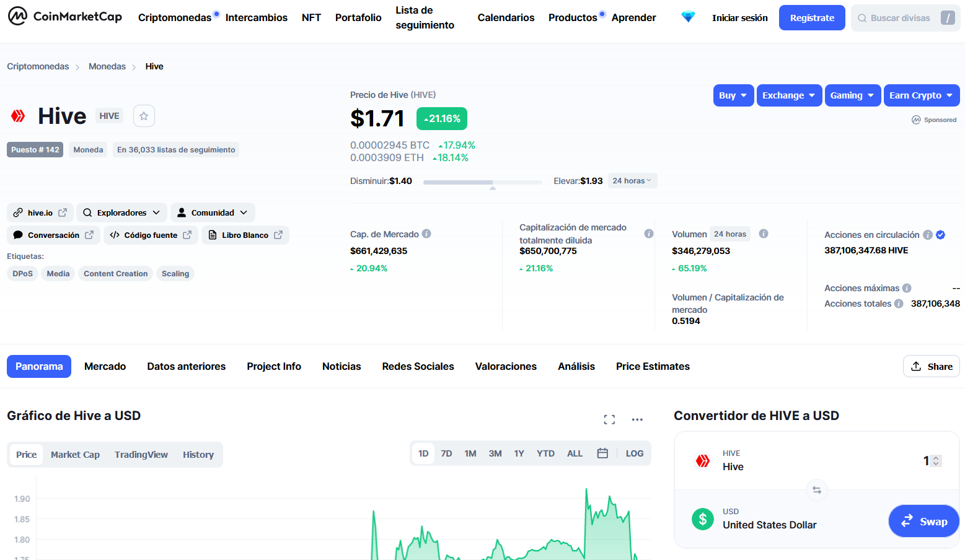Switch to the Mercado tab
Screen dimensions: 965x560
[105, 366]
